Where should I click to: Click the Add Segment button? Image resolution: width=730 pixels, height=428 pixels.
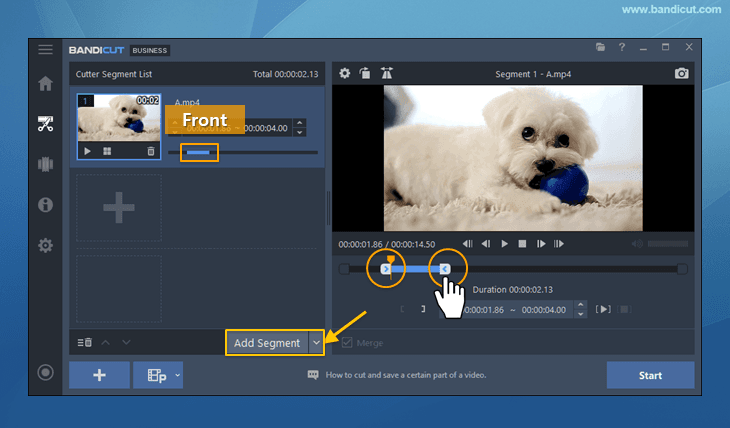[x=267, y=343]
